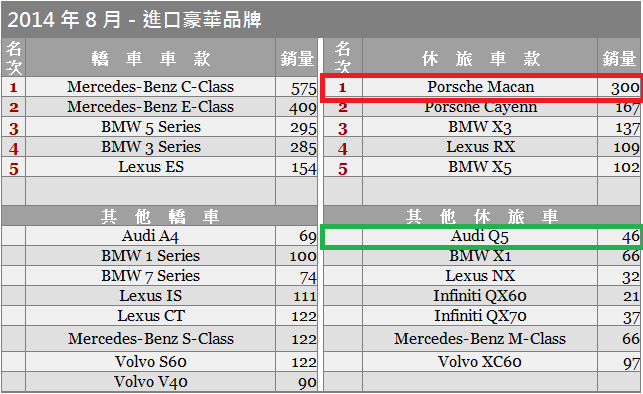Click the Volvo XC60 entry
The height and width of the screenshot is (394, 643).
point(480,362)
